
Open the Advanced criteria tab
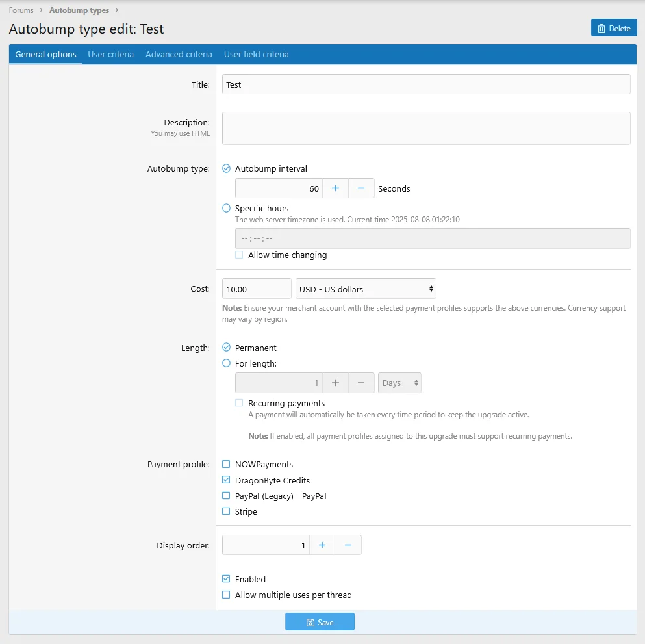pos(179,55)
